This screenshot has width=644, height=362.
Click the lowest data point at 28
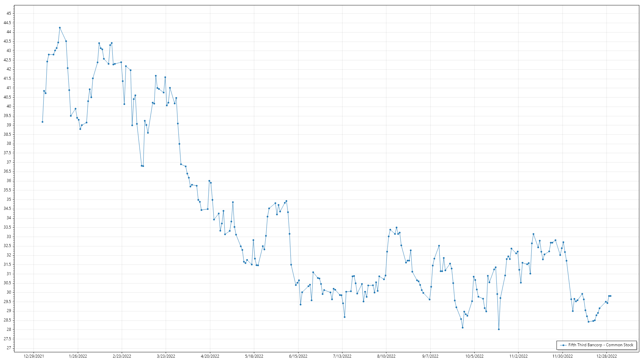click(x=499, y=329)
